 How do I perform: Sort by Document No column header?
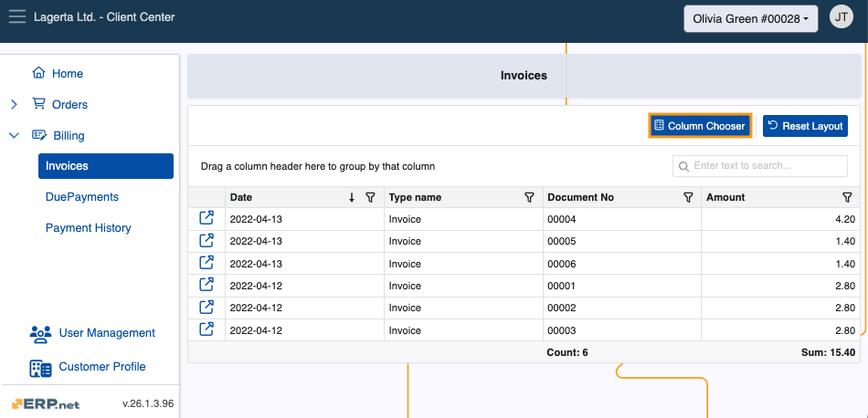(580, 197)
